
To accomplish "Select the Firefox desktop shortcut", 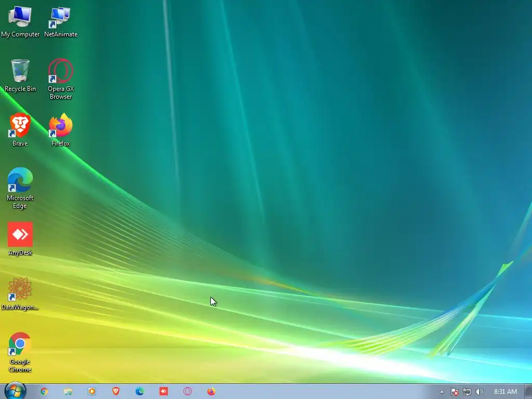I will pos(61,130).
